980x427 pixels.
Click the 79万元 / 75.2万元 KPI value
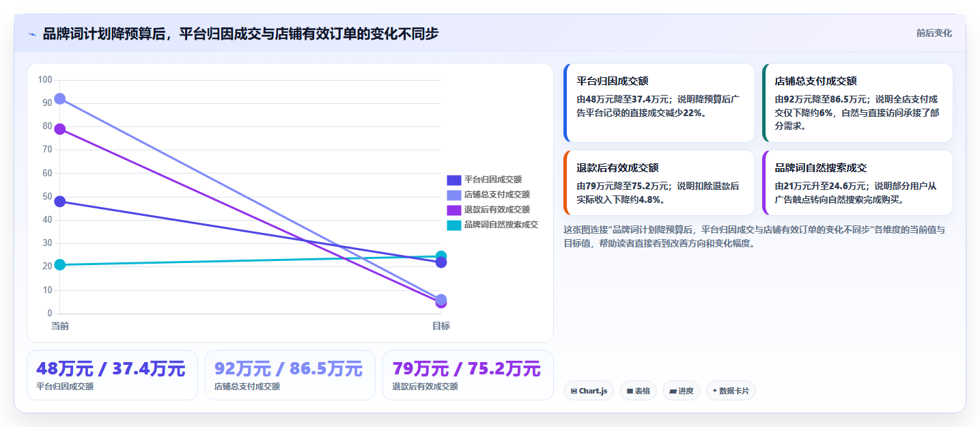(x=466, y=369)
